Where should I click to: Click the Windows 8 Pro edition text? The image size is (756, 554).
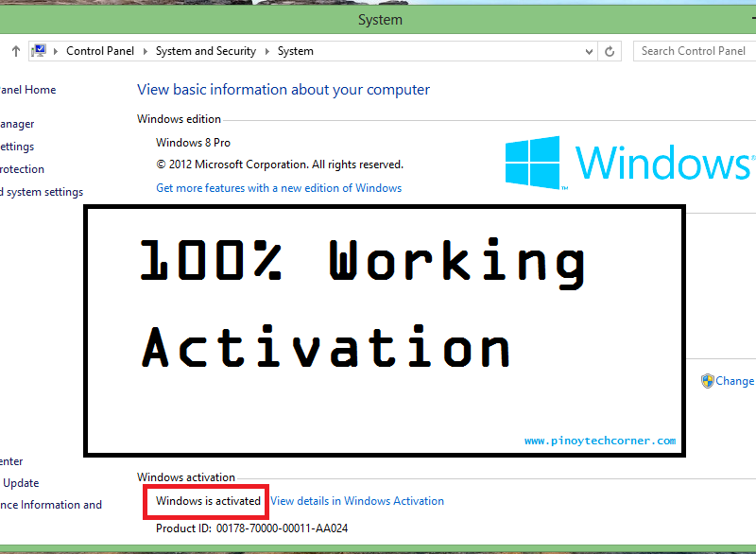193,143
